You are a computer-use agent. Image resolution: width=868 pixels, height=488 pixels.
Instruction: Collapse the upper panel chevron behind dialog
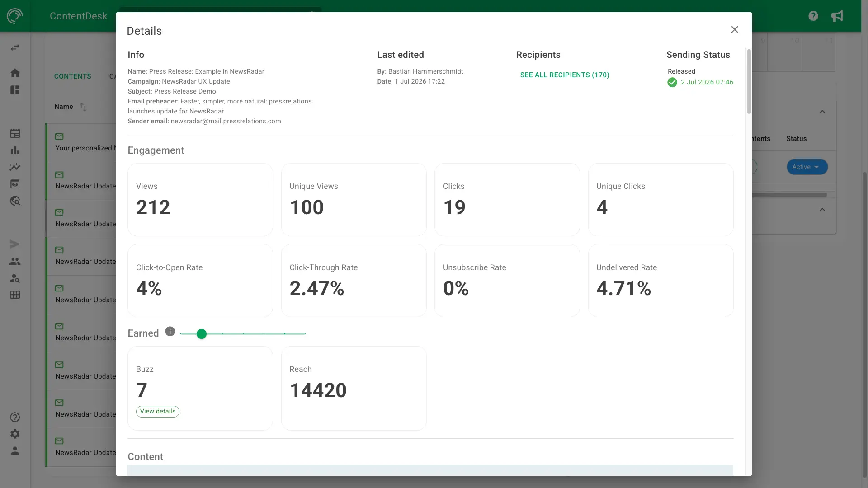point(822,112)
